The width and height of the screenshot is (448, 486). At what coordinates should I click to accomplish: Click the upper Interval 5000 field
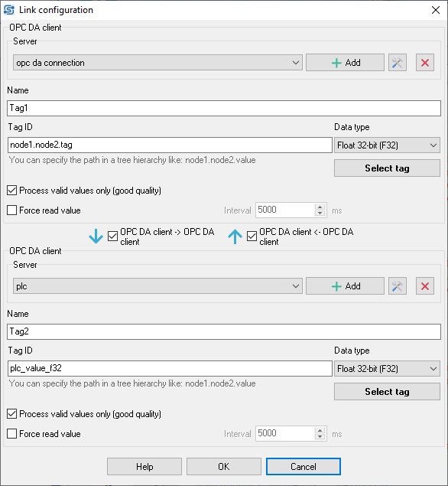(x=285, y=210)
